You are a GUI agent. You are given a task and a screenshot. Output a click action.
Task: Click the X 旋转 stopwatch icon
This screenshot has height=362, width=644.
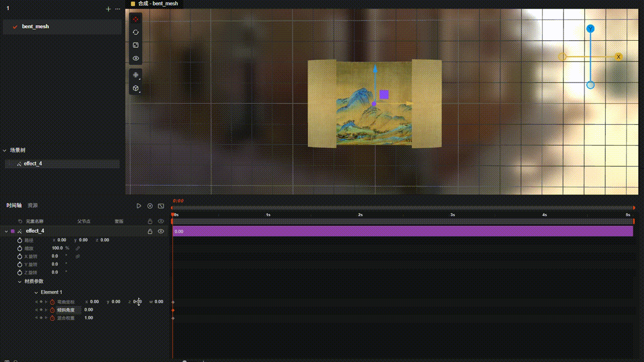(x=20, y=256)
